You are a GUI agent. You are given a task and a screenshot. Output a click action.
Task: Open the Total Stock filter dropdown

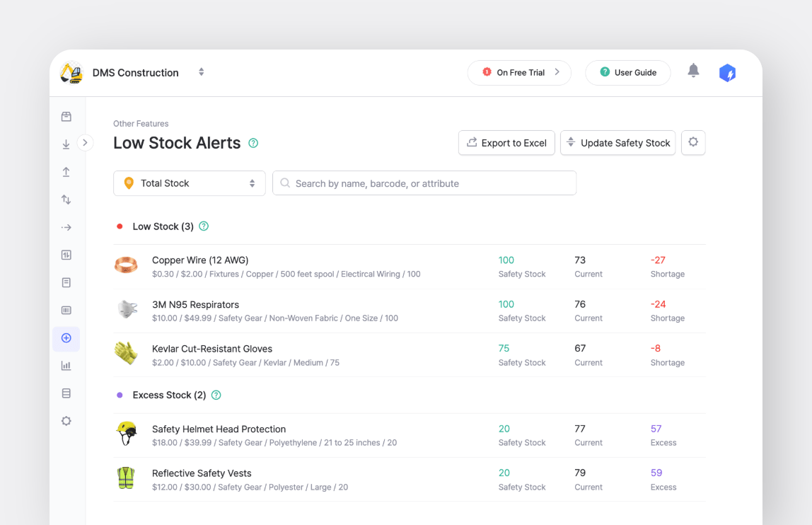tap(189, 183)
